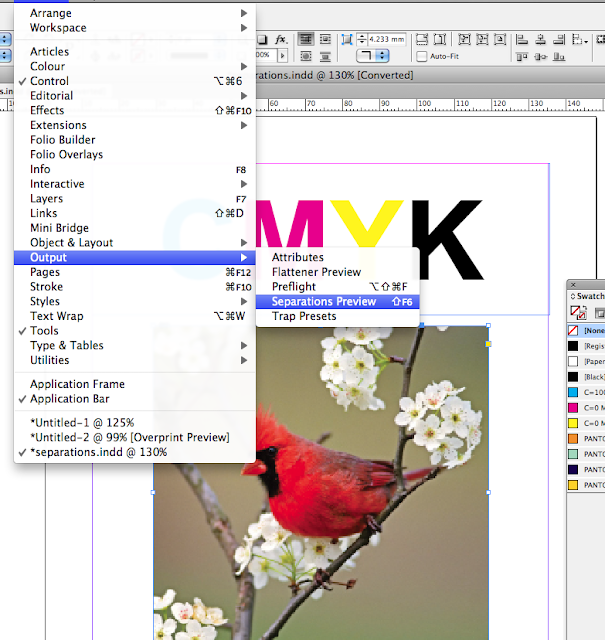Click Align right edges icon
Image resolution: width=605 pixels, height=640 pixels.
point(558,40)
